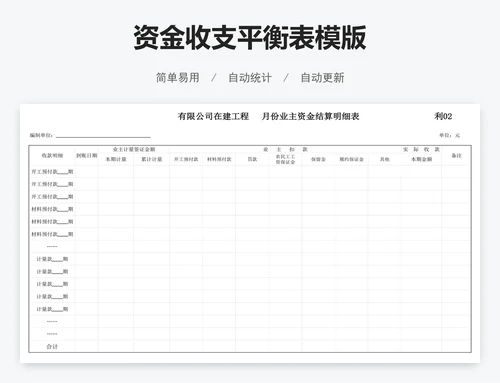Select the 简单易用 tagline text

pyautogui.click(x=178, y=78)
